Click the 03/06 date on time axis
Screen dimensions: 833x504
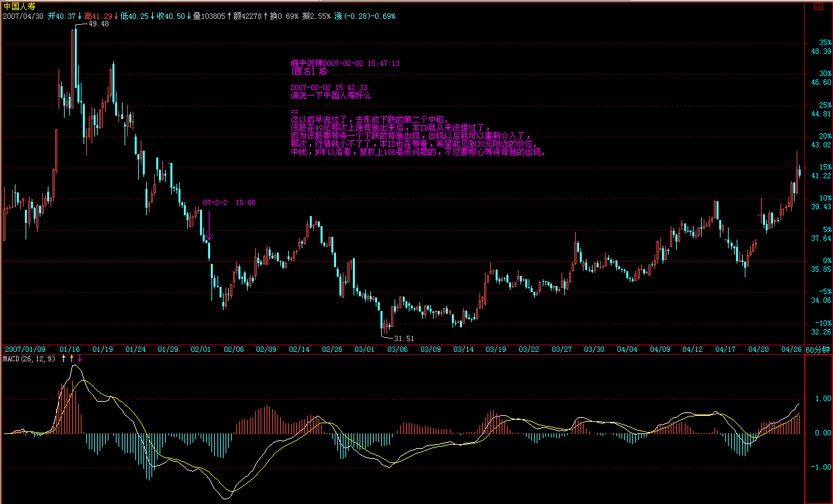coord(397,349)
